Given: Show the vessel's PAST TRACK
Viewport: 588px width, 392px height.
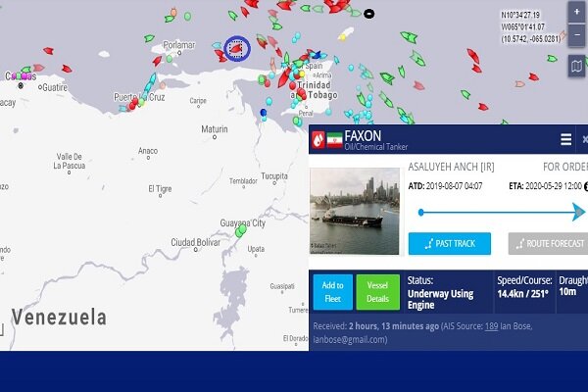Looking at the screenshot, I should [450, 243].
